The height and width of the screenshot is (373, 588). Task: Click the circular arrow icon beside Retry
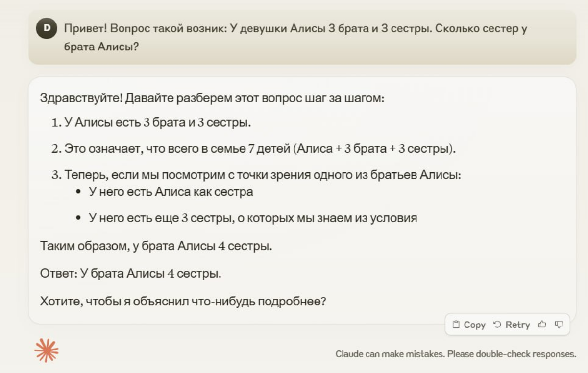pyautogui.click(x=497, y=325)
